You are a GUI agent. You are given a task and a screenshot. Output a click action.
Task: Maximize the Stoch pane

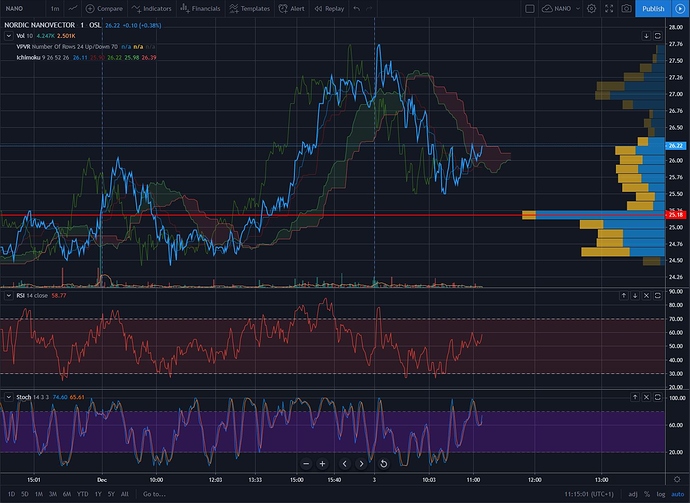657,397
